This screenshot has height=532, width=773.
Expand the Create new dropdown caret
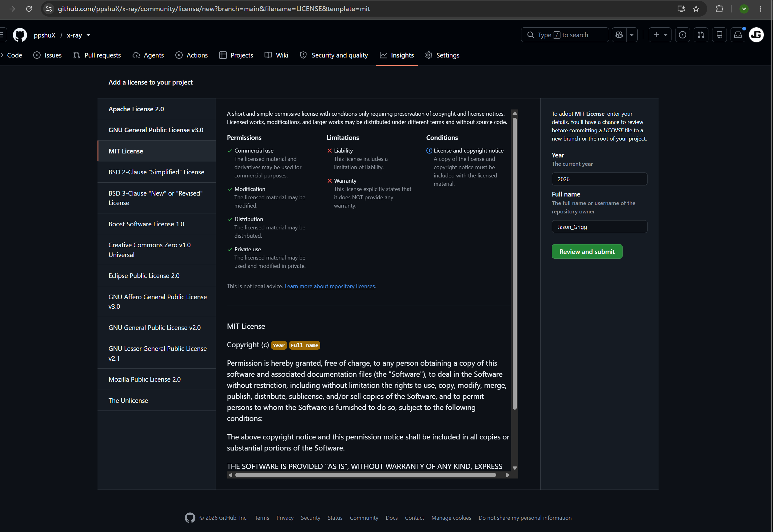[665, 35]
